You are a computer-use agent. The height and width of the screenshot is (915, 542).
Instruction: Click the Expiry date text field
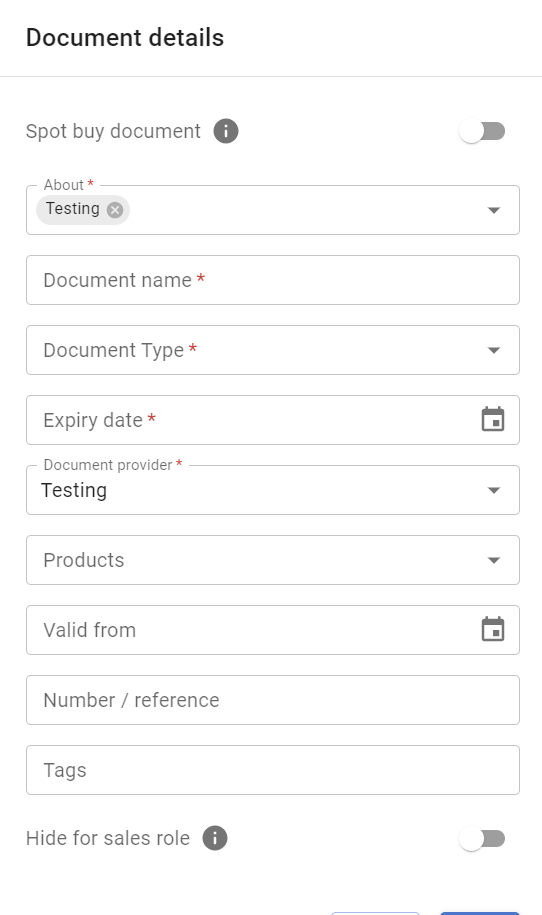(252, 420)
